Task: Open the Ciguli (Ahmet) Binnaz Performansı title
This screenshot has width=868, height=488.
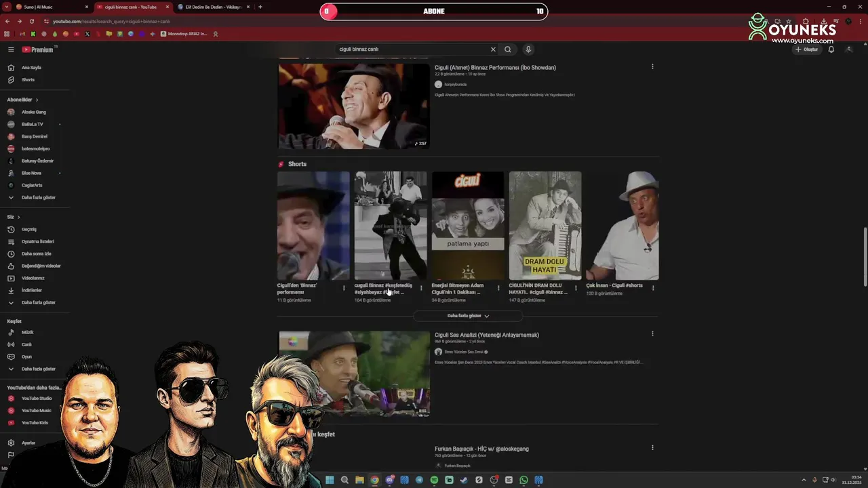Action: (x=495, y=68)
